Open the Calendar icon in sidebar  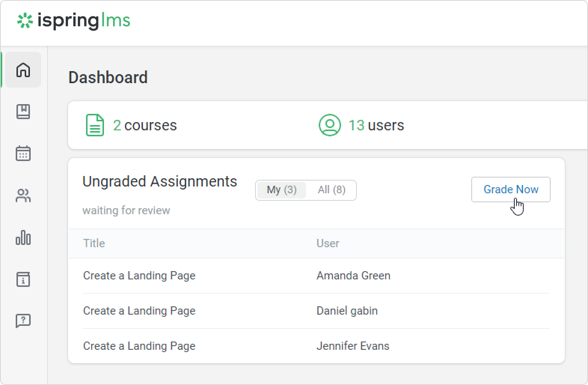pyautogui.click(x=23, y=154)
